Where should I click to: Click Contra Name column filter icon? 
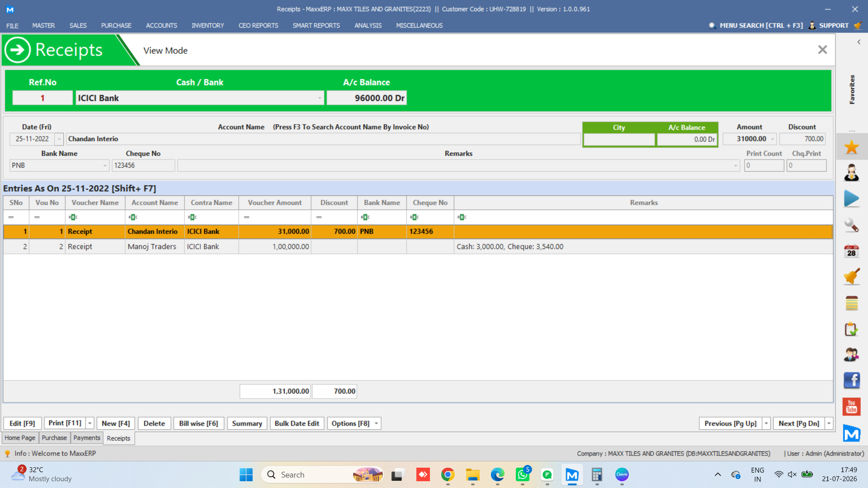[192, 217]
